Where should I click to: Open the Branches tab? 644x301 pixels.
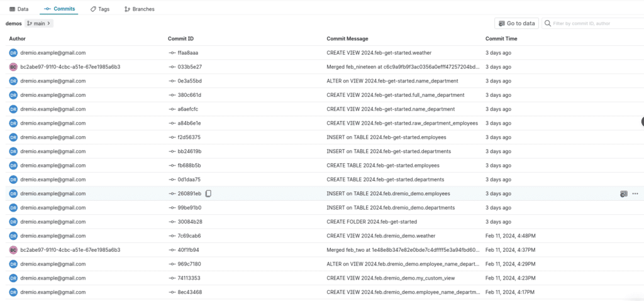click(139, 9)
